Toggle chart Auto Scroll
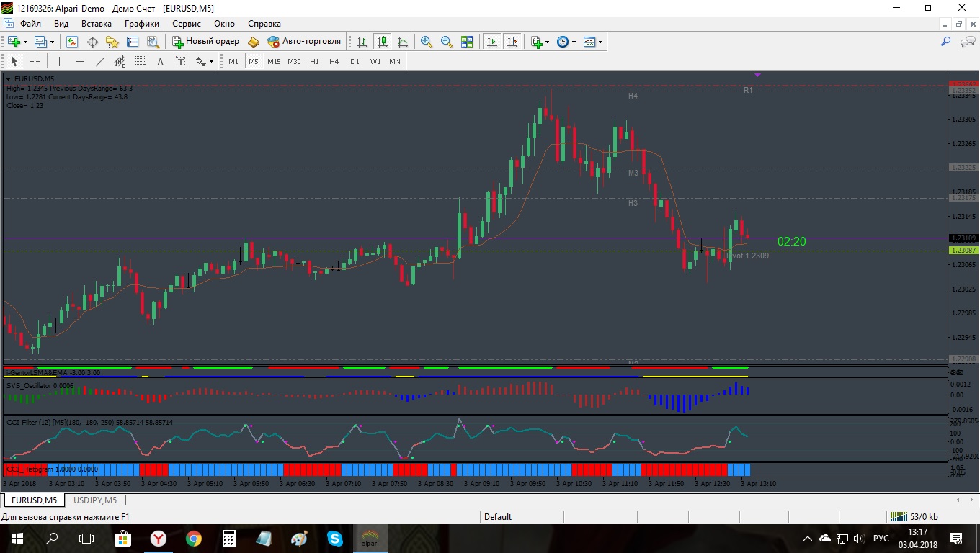Image resolution: width=980 pixels, height=553 pixels. [x=492, y=42]
